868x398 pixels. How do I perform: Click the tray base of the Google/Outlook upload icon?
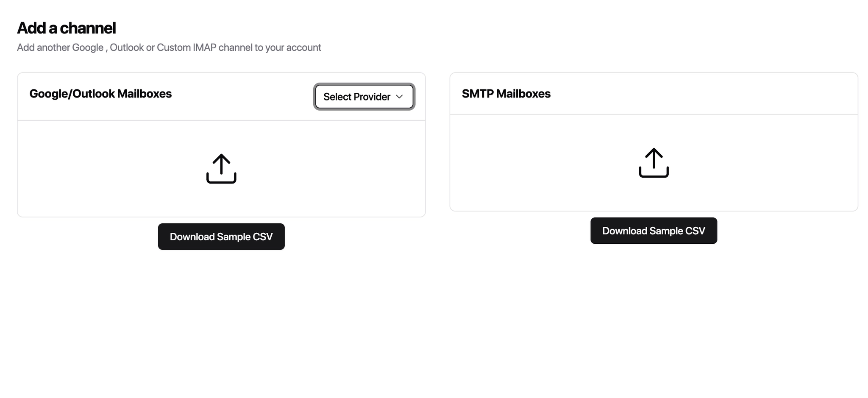221,181
